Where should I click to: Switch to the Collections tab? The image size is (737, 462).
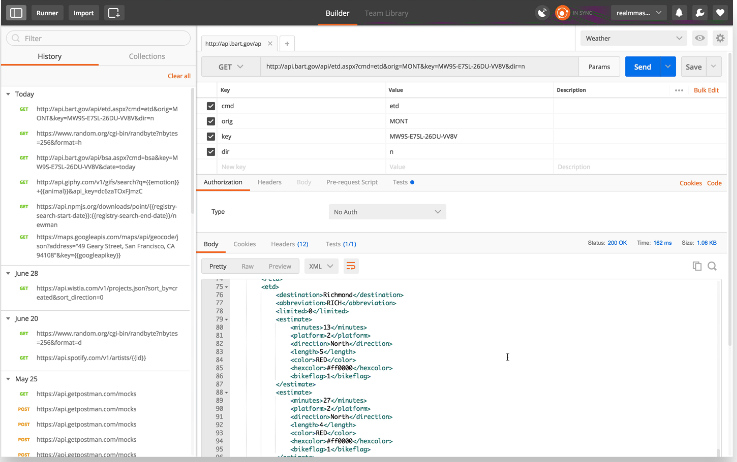point(147,57)
